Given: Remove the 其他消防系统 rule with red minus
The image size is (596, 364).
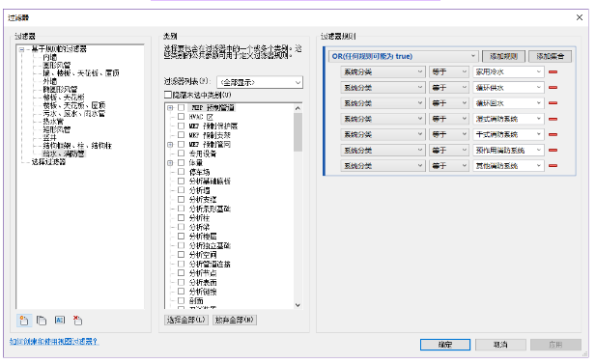Looking at the screenshot, I should point(553,166).
